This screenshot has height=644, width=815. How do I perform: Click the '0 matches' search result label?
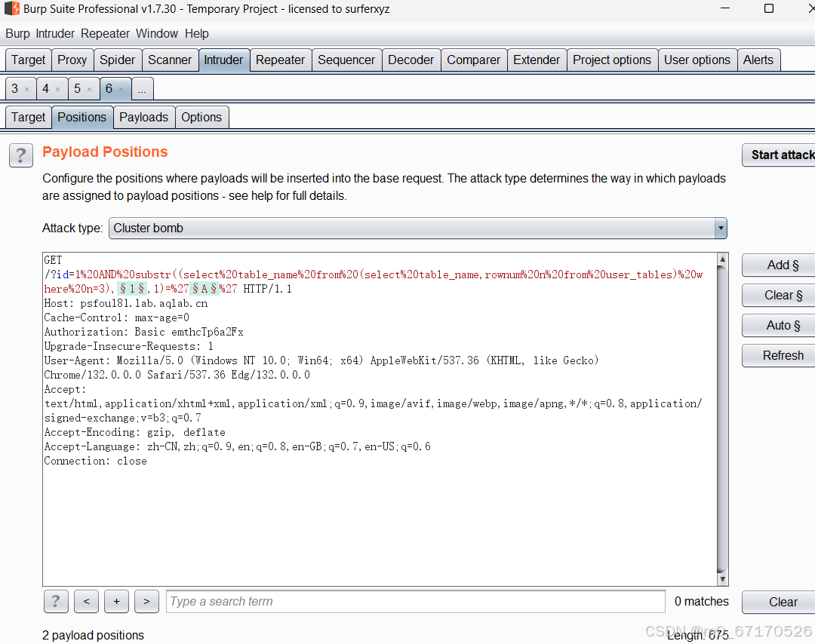click(x=701, y=602)
